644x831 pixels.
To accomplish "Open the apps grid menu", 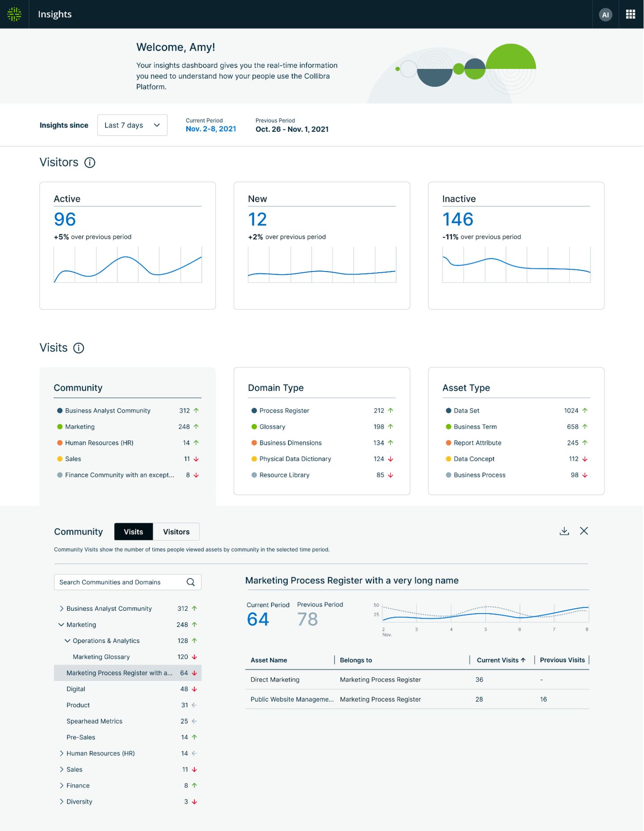I will pos(631,14).
